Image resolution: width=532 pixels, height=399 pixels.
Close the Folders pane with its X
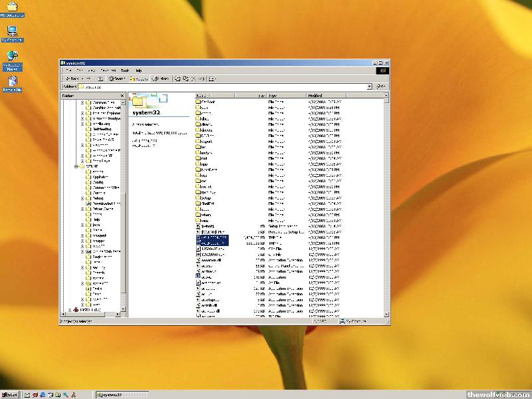pos(123,96)
